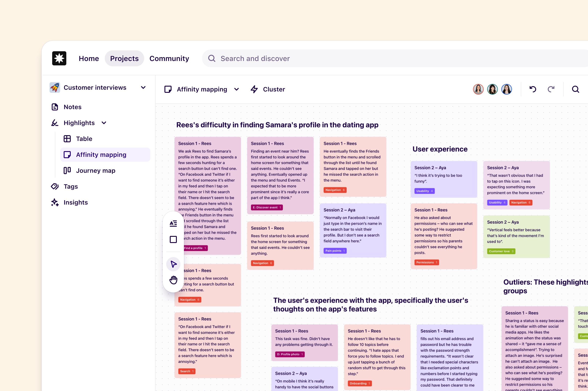Screen dimensions: 588x391
Task: Switch to the hand pan tool
Action: (173, 280)
